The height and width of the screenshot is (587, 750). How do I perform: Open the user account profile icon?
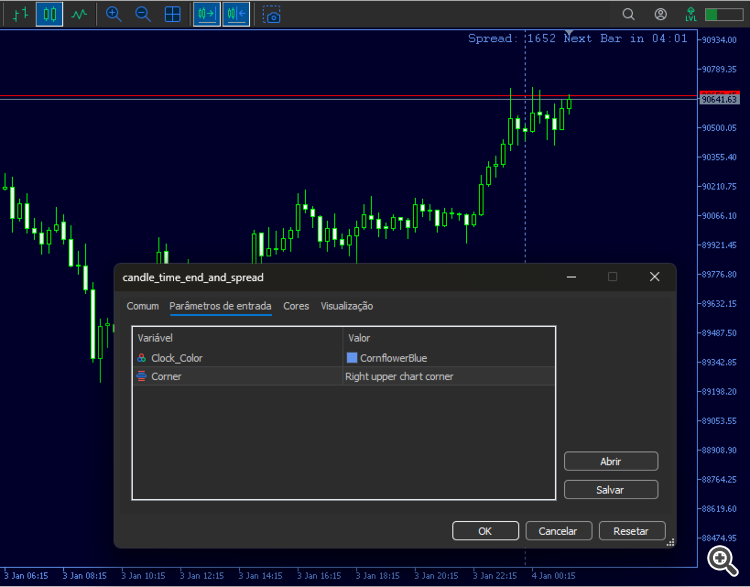tap(661, 14)
